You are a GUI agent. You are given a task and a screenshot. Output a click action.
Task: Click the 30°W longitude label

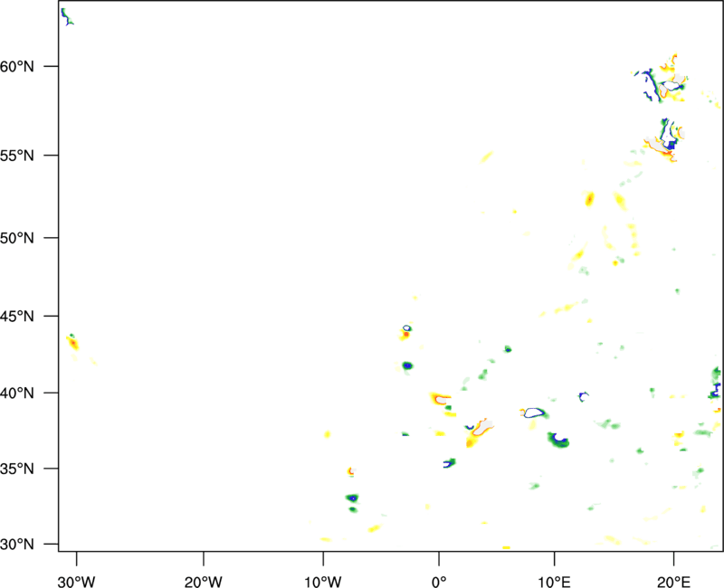(77, 582)
